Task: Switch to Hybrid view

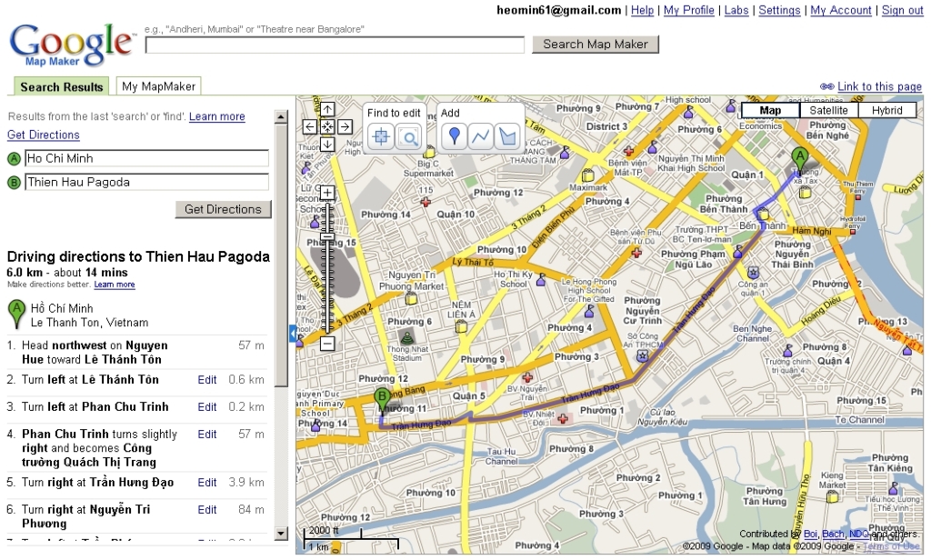Action: [x=887, y=111]
